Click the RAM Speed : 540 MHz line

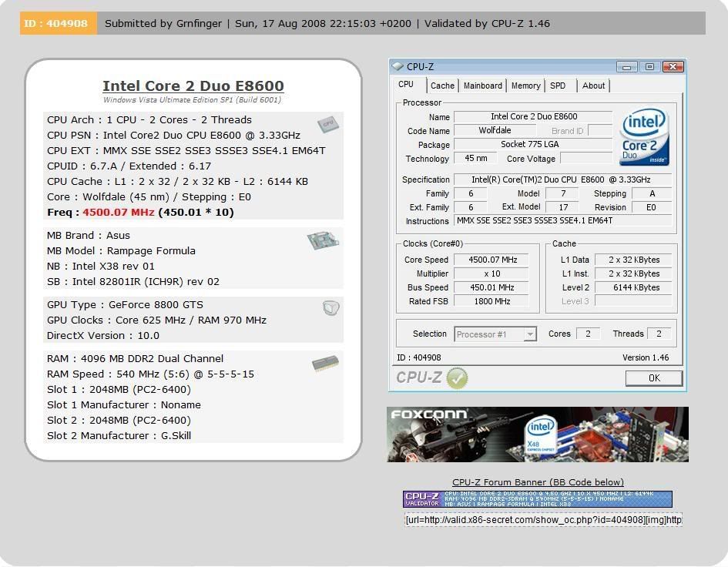pos(150,374)
